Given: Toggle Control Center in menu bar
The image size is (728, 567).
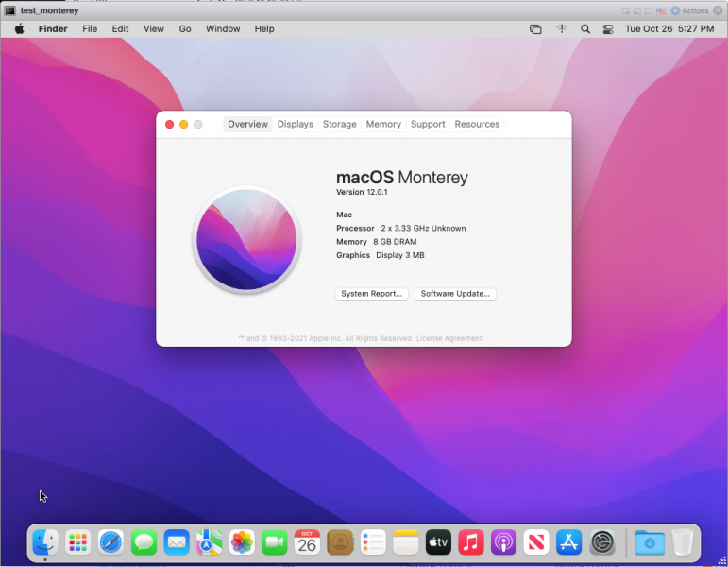Looking at the screenshot, I should 609,29.
